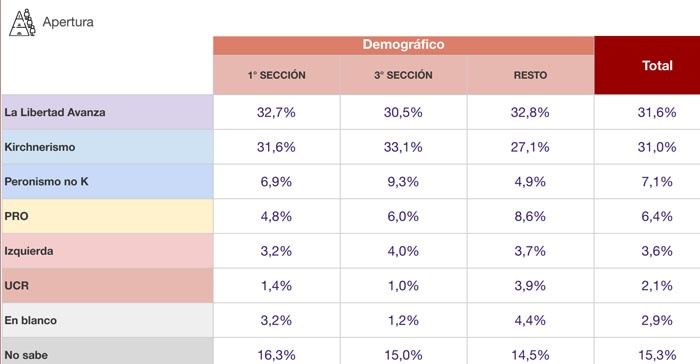Select the 3° SECCIÓN column header
Viewport: 700px width, 364px height.
(404, 75)
